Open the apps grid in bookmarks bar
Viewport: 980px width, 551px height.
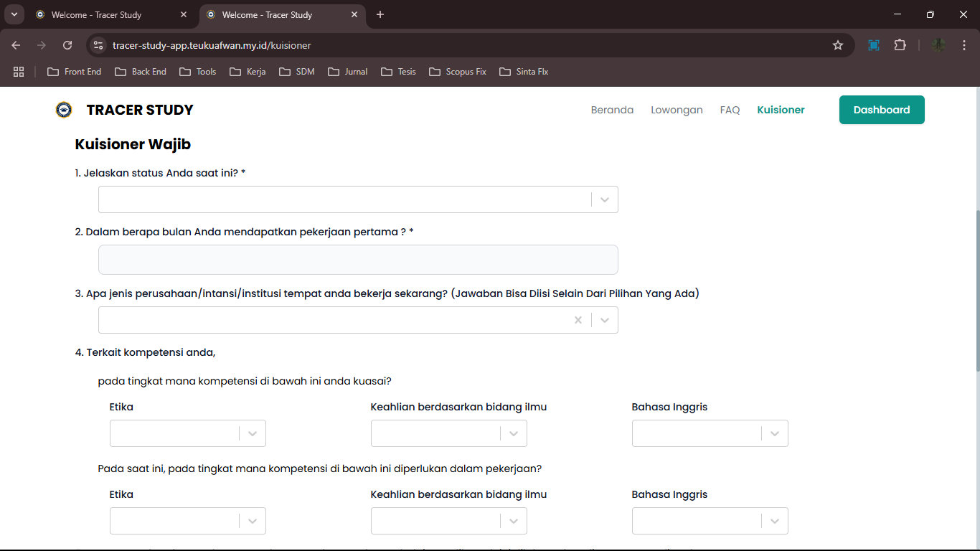coord(19,72)
